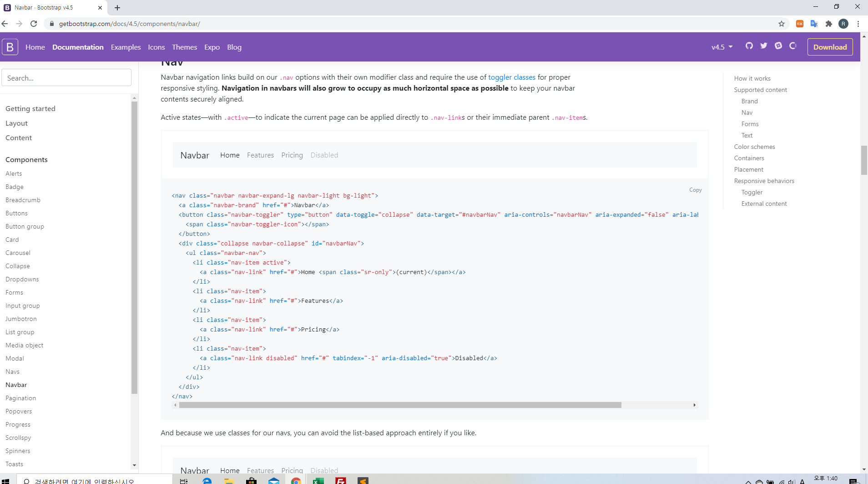
Task: Open Themes in the header
Action: tap(184, 47)
